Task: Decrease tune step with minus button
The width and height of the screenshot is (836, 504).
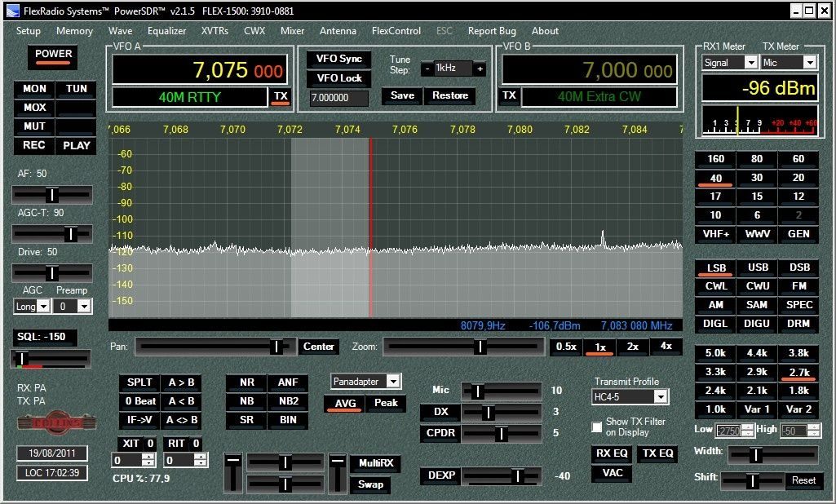Action: point(427,69)
